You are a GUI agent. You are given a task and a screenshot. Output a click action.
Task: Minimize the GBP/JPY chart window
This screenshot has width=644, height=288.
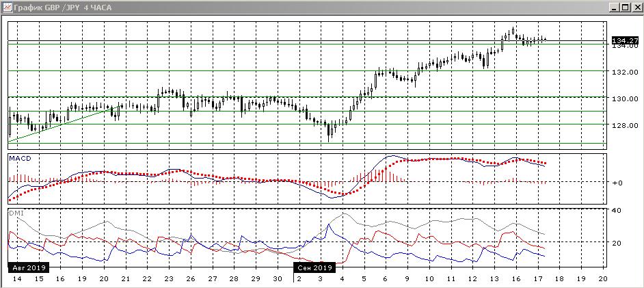click(614, 7)
